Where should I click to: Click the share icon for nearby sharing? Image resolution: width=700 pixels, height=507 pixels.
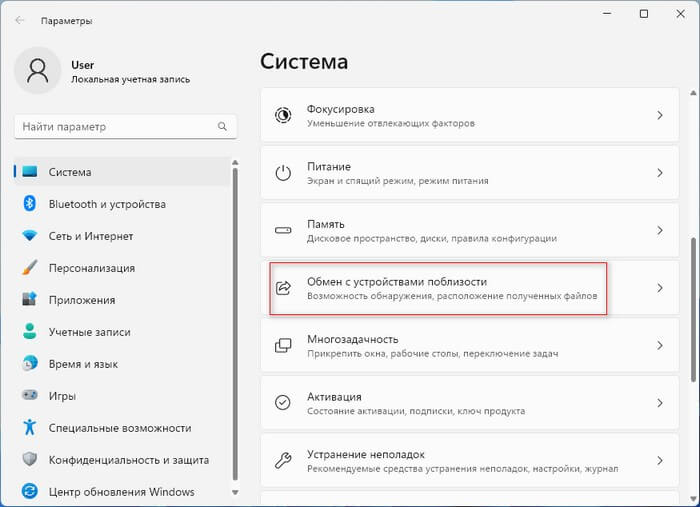[x=283, y=288]
